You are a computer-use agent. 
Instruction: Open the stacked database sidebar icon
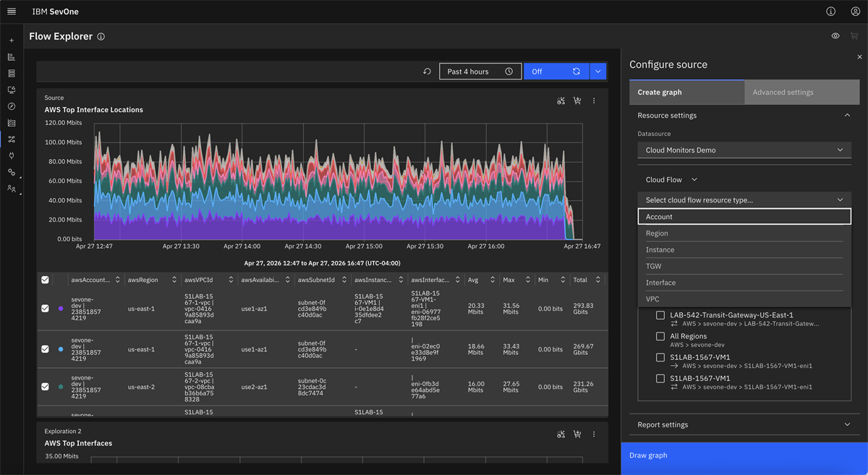click(12, 74)
